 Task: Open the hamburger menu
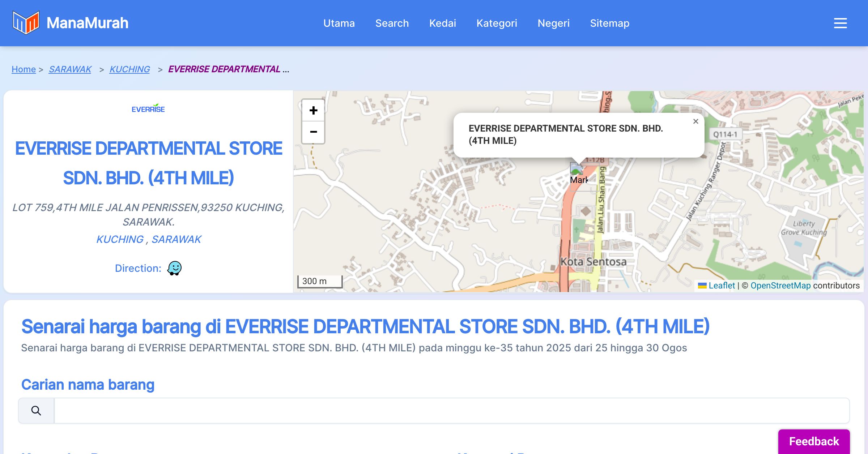pyautogui.click(x=840, y=23)
